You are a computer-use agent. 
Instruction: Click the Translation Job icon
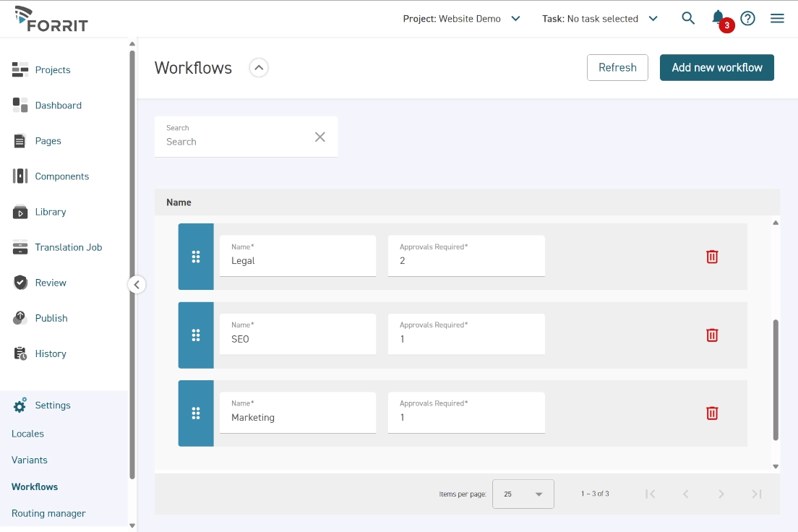coord(20,247)
